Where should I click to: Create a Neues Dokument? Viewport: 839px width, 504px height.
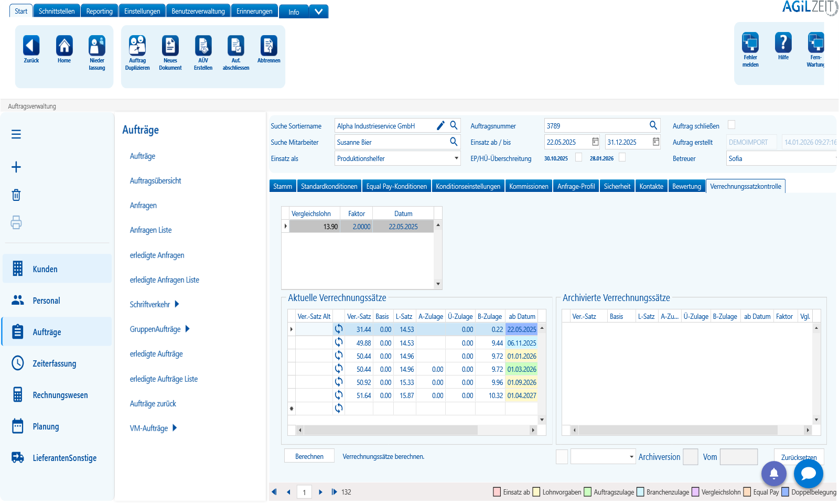[x=170, y=46]
